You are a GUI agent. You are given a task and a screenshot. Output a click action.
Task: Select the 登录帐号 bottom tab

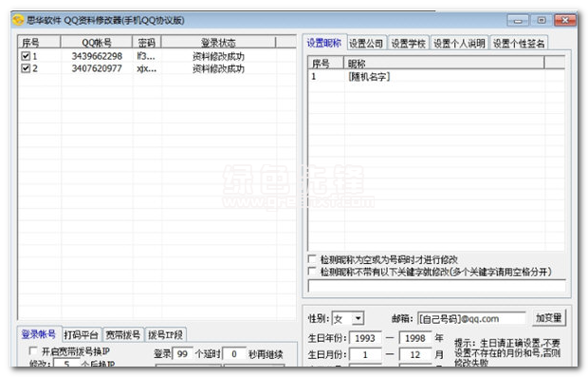[39, 334]
